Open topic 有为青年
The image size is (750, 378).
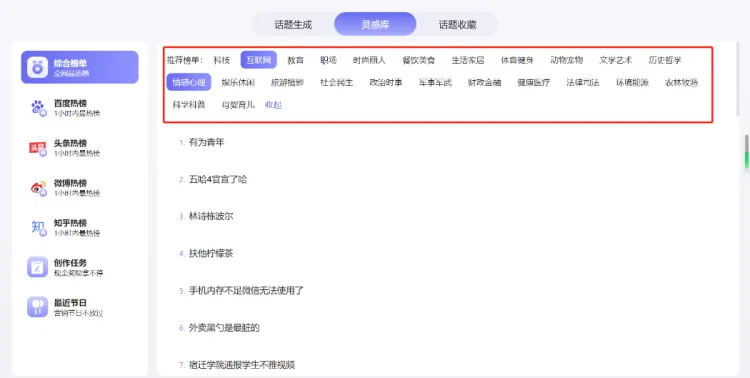[x=207, y=142]
